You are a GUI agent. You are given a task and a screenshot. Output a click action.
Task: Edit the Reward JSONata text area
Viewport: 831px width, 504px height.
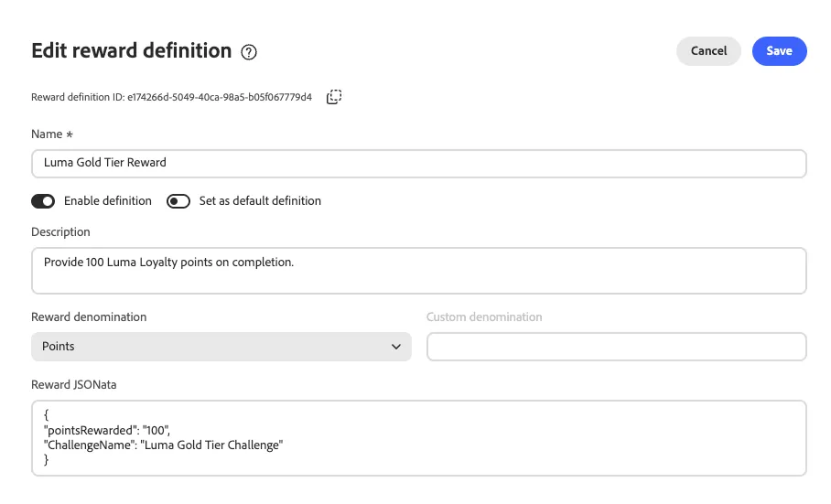418,438
